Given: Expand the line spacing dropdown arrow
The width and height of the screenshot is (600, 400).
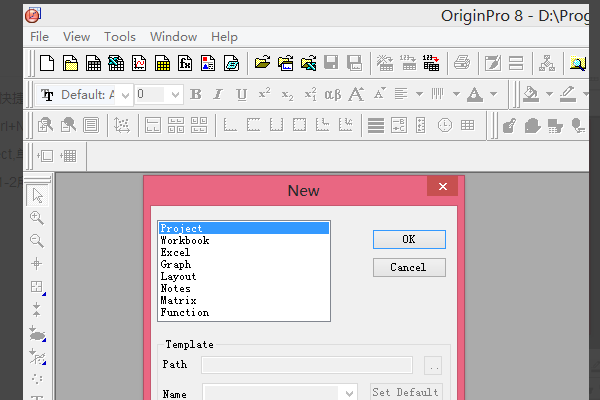Looking at the screenshot, I should click(456, 94).
